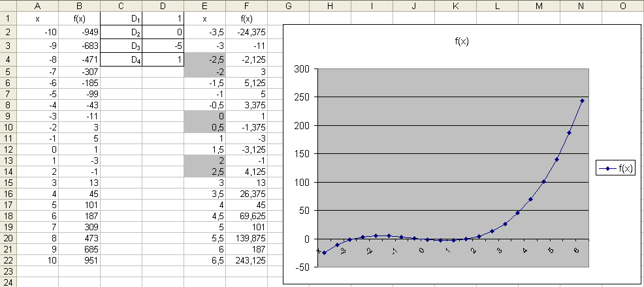Select column A header
This screenshot has width=644, height=287.
click(38, 5)
